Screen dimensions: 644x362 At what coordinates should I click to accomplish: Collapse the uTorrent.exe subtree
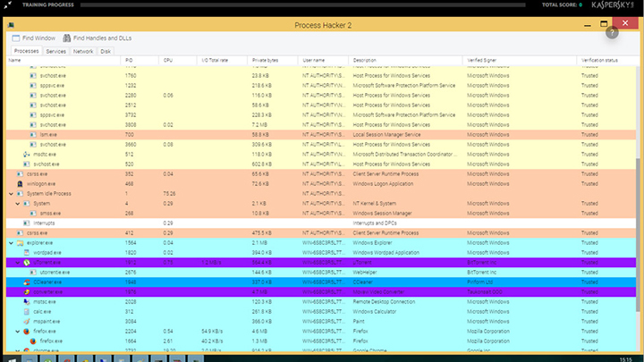pos(18,262)
